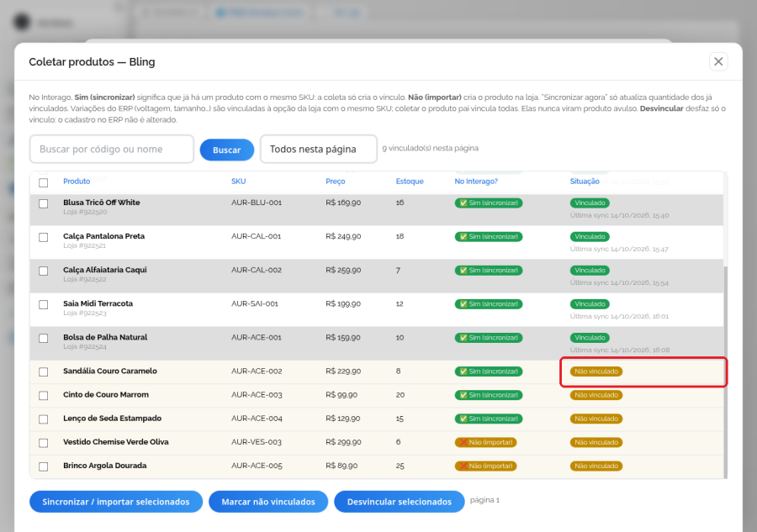Image resolution: width=757 pixels, height=532 pixels.
Task: Sort by the Produto column header
Action: click(x=77, y=182)
